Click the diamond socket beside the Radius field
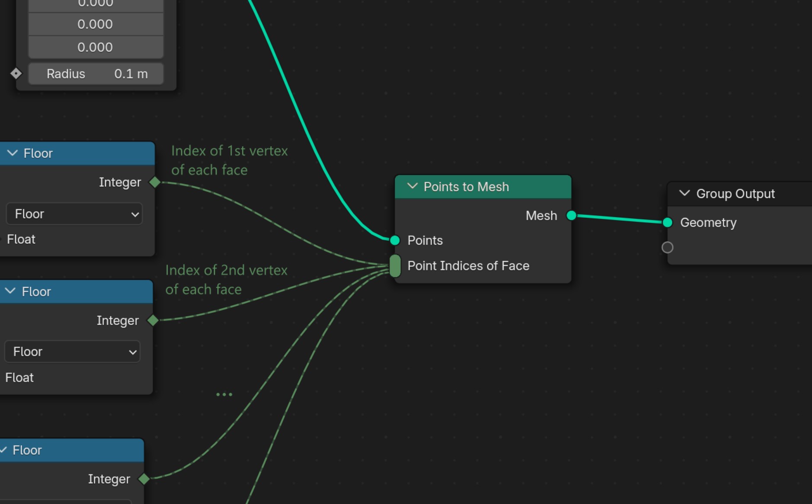The image size is (812, 504). click(x=16, y=73)
